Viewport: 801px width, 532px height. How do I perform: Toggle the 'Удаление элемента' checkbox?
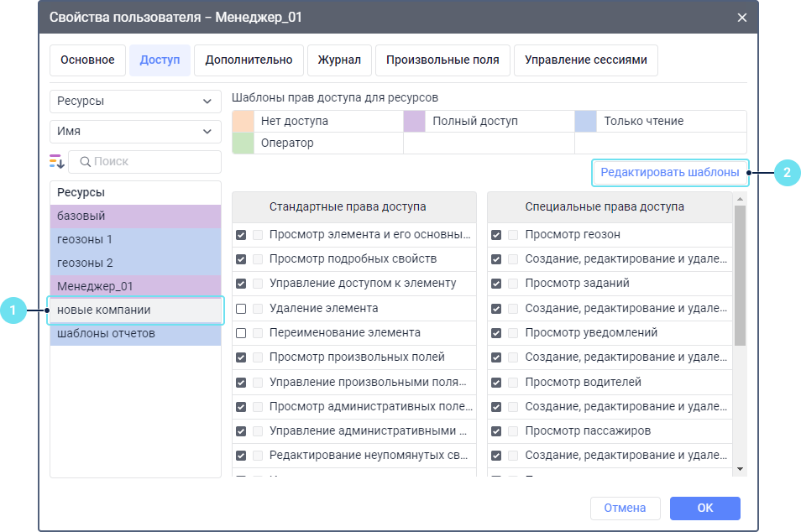[x=242, y=309]
